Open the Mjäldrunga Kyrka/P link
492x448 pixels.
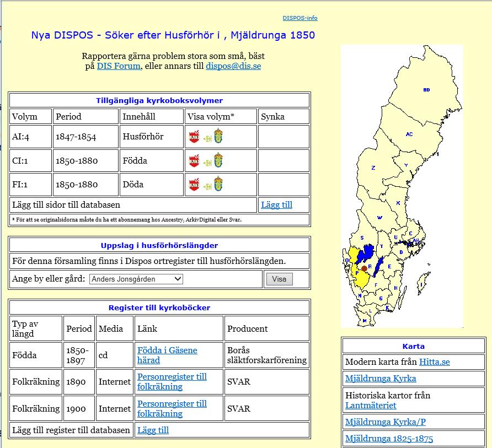coord(386,422)
